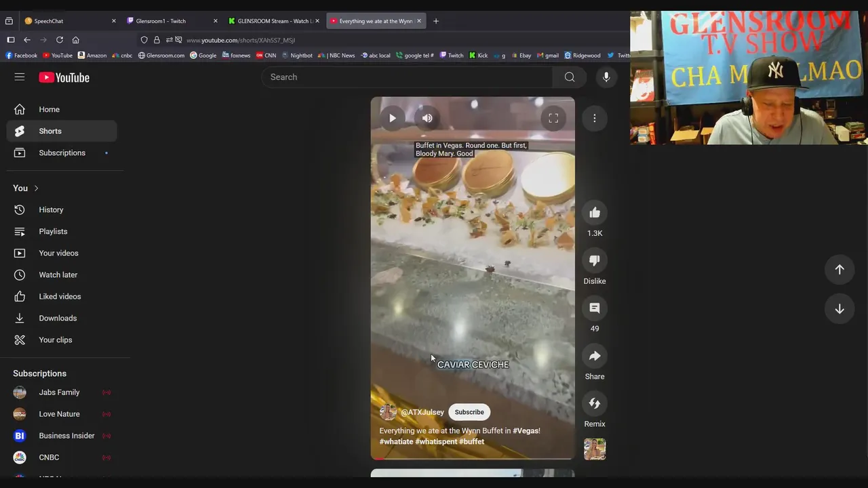Open the YouTube hamburger guide menu
The width and height of the screenshot is (868, 488).
20,77
